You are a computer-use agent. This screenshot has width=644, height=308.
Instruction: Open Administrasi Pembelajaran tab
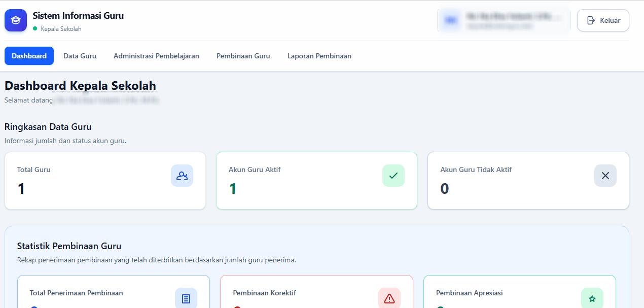156,56
